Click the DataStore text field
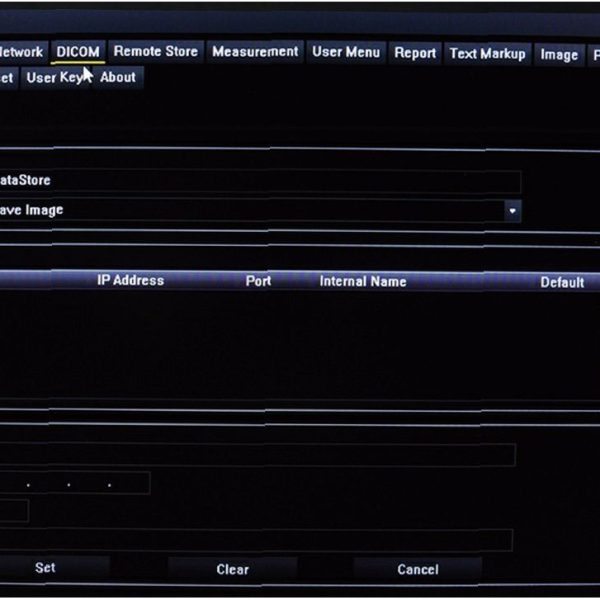The image size is (600, 600). (x=260, y=181)
